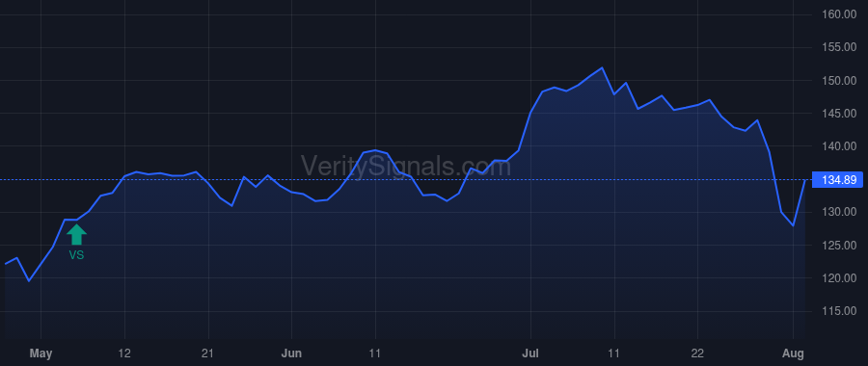The image size is (868, 366).
Task: Select the Jun label on time axis
Action: [291, 353]
